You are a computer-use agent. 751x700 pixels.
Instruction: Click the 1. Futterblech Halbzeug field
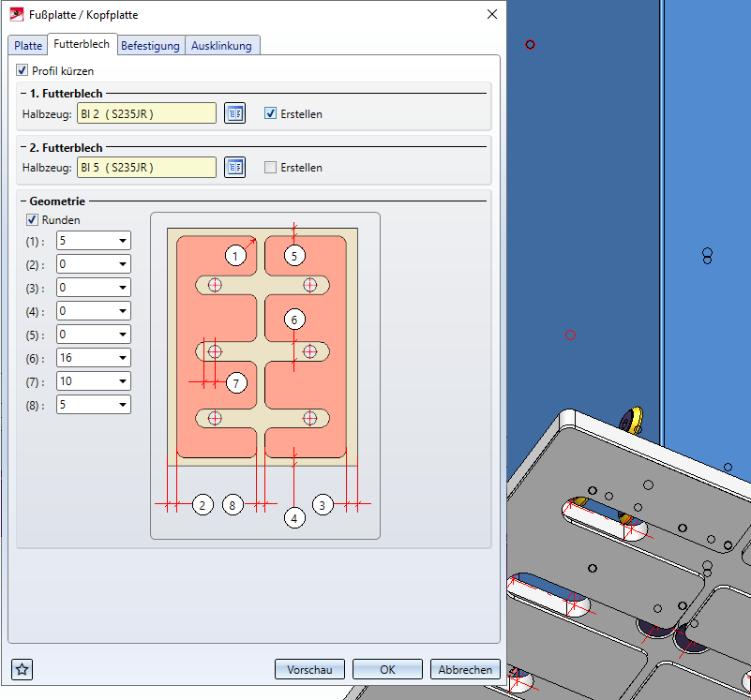[145, 113]
